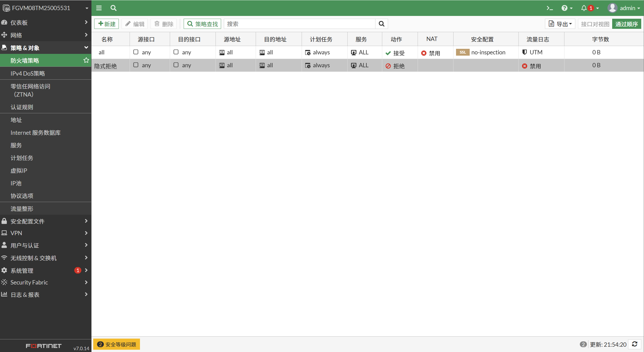Screen dimensions: 644x352
Task: Click the refresh icon at bottom right
Action: coord(635,344)
